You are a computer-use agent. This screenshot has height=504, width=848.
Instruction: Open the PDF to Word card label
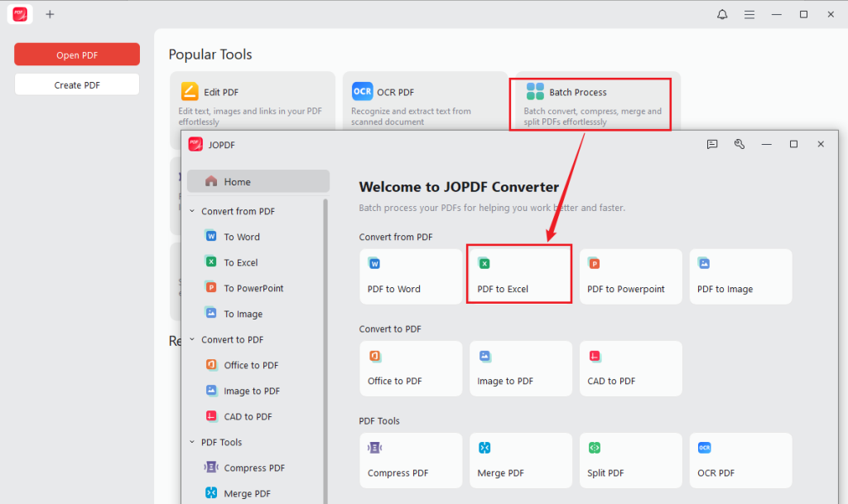(393, 289)
